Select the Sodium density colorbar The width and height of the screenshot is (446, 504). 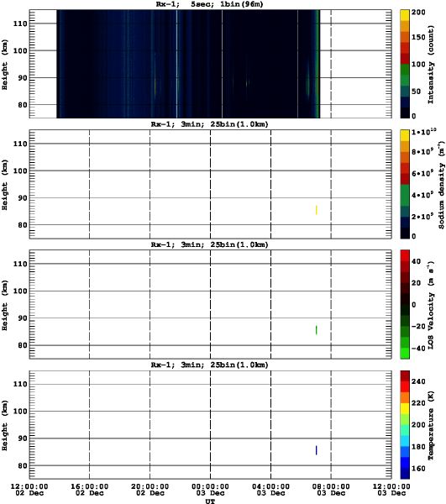(405, 184)
